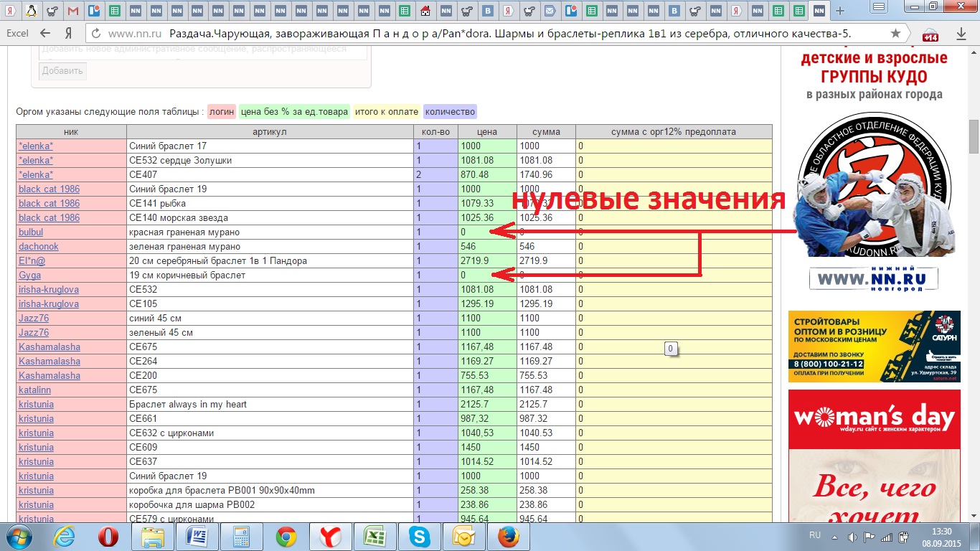This screenshot has height=551, width=980.
Task: Click the Yandex Y home icon
Action: coord(68,34)
